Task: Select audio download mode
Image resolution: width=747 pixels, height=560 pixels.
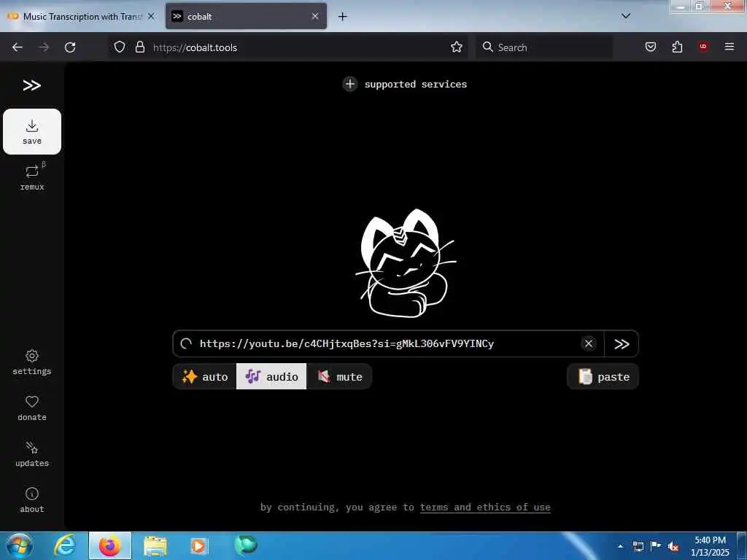Action: coord(271,377)
